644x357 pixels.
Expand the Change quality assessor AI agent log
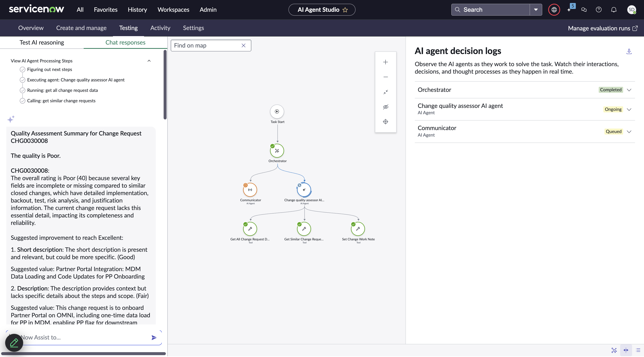click(629, 110)
